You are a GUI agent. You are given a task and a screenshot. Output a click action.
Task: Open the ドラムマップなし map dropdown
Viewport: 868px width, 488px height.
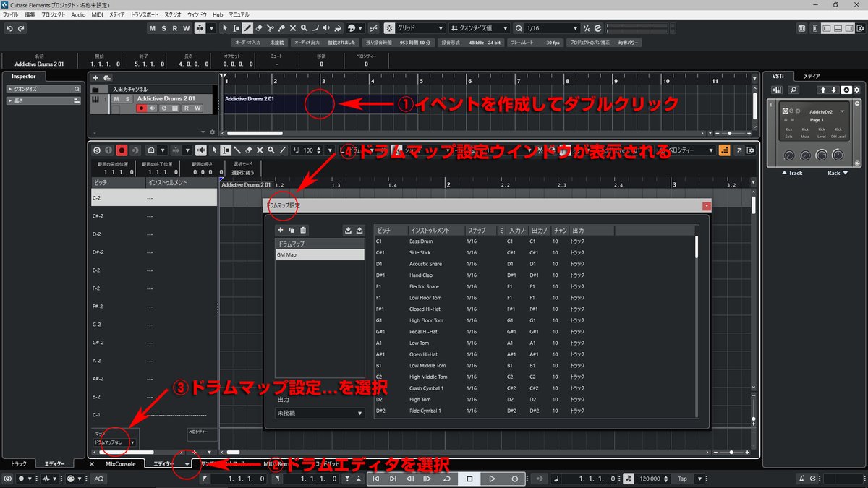click(x=114, y=442)
